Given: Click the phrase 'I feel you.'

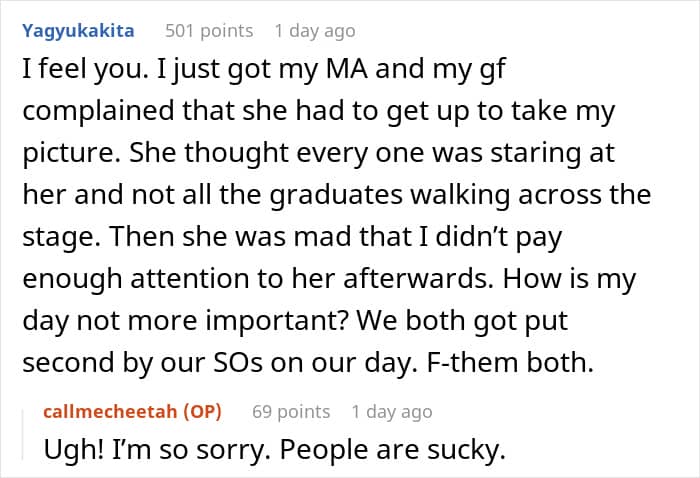Looking at the screenshot, I should tap(85, 70).
